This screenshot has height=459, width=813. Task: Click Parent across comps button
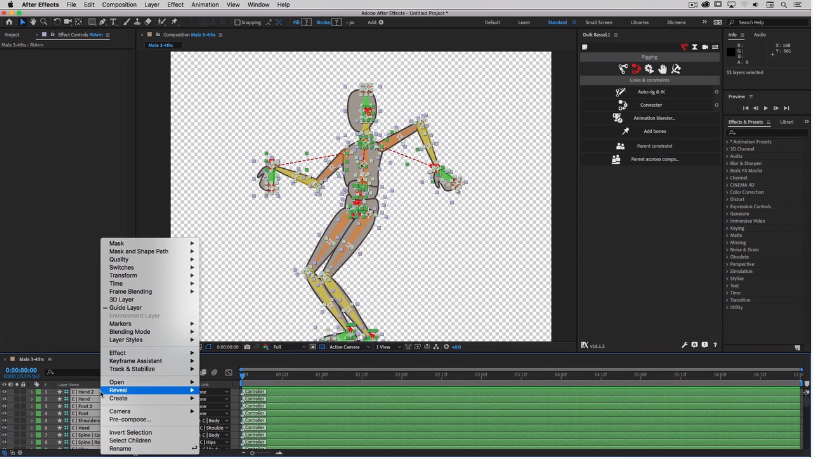click(654, 159)
